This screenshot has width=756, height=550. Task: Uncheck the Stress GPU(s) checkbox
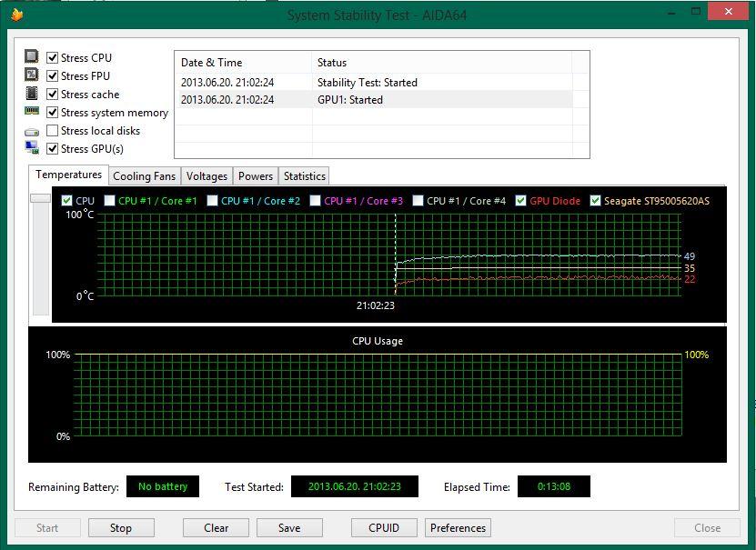(x=52, y=149)
